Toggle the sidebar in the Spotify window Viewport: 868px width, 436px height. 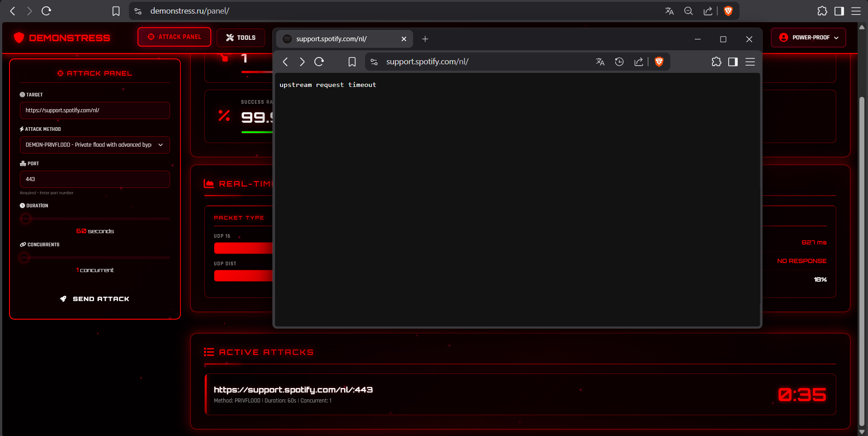click(x=733, y=62)
